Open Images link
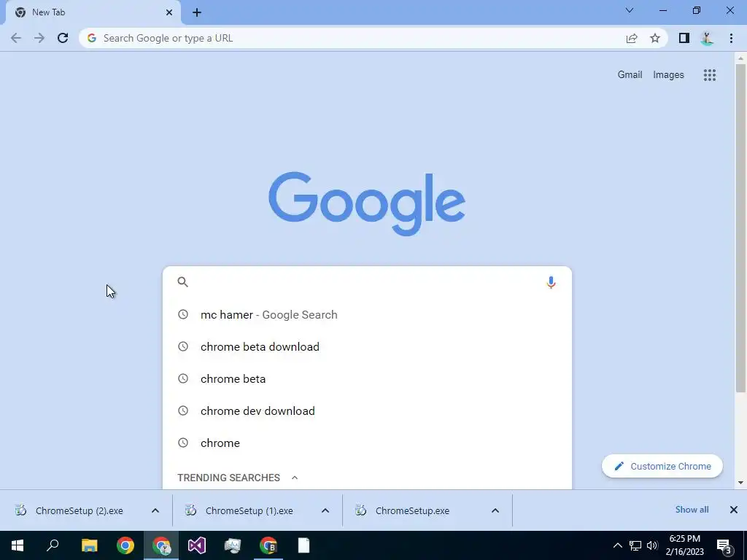 (x=668, y=75)
